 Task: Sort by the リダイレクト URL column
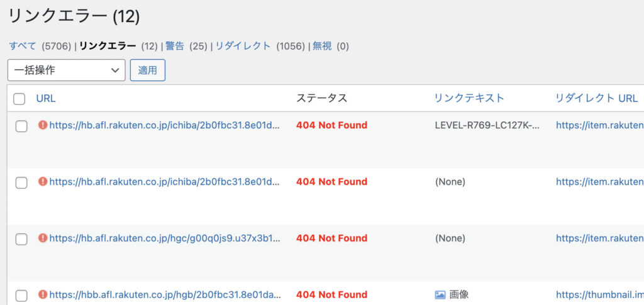[596, 98]
